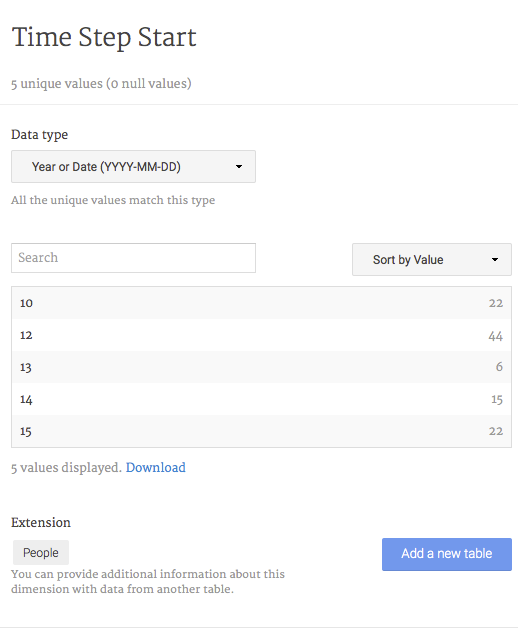Click the People extension tag
The height and width of the screenshot is (628, 518).
[41, 553]
